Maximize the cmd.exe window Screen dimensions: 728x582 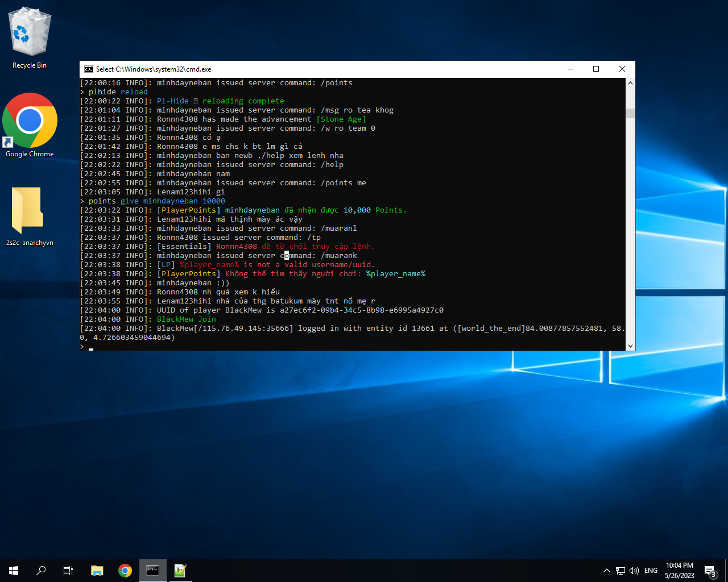pyautogui.click(x=596, y=69)
